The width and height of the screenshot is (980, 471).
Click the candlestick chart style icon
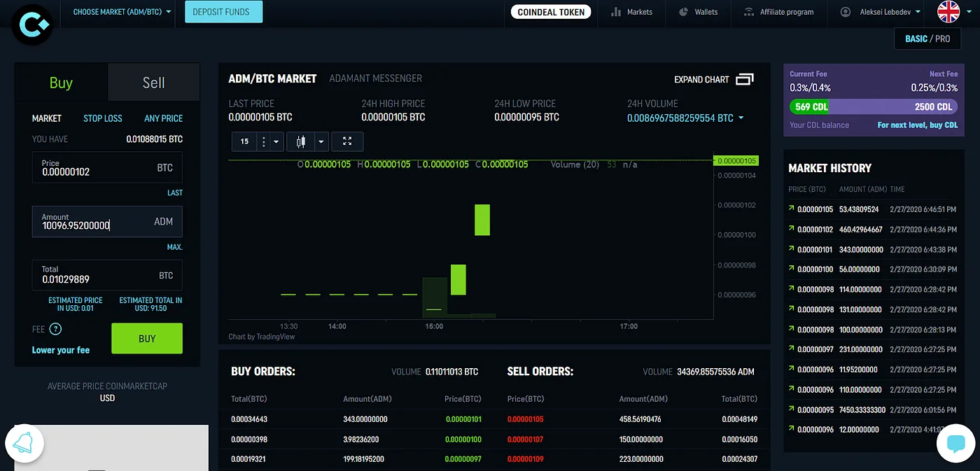[x=301, y=141]
